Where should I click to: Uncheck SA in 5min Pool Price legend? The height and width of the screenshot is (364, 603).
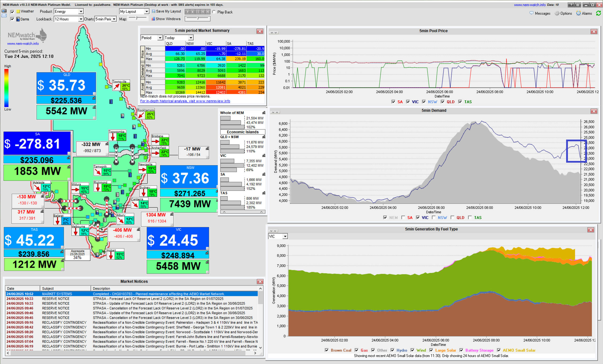click(393, 102)
